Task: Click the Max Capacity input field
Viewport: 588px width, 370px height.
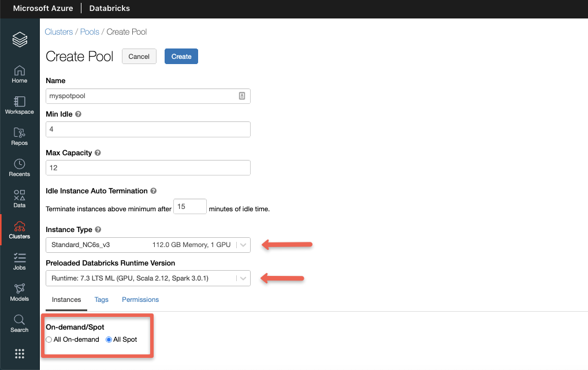Action: click(148, 168)
